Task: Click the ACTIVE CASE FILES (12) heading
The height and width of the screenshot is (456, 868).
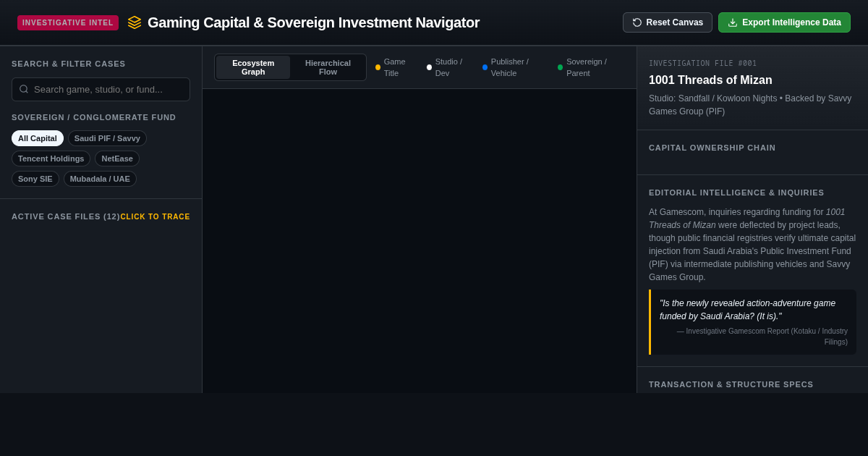Action: coord(66,216)
